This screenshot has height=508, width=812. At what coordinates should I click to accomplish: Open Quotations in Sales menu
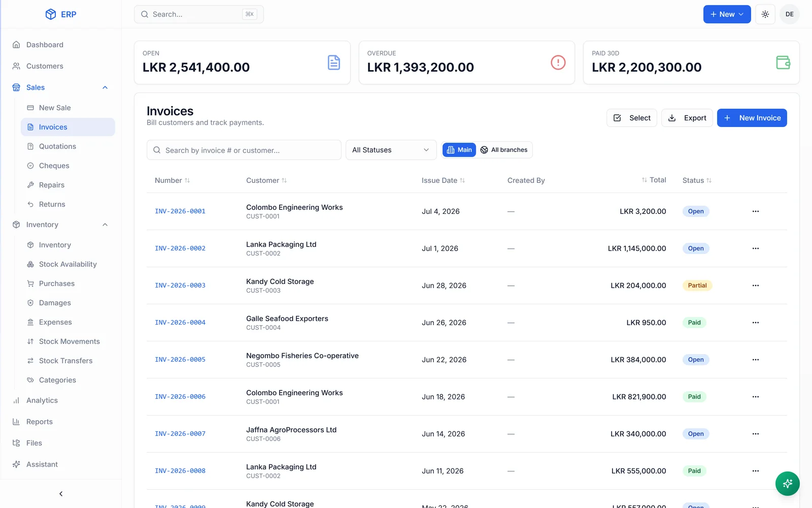(x=68, y=146)
